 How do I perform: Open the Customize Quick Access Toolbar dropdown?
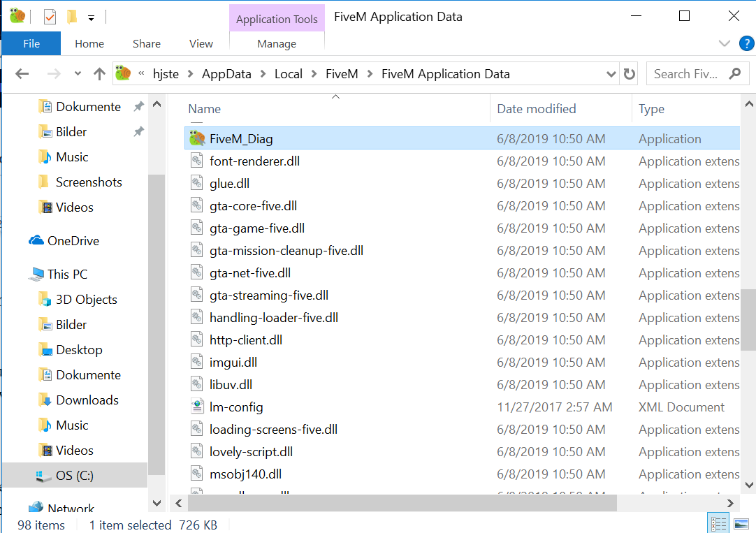(x=91, y=18)
